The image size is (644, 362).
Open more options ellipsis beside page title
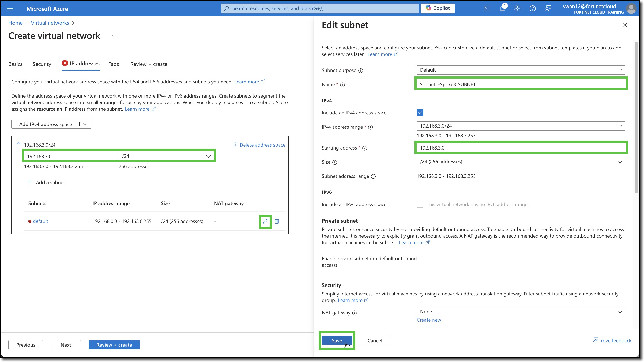coord(112,36)
